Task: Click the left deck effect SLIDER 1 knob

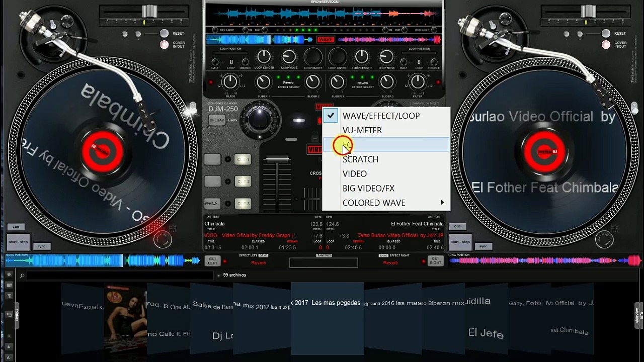Action: click(x=264, y=82)
